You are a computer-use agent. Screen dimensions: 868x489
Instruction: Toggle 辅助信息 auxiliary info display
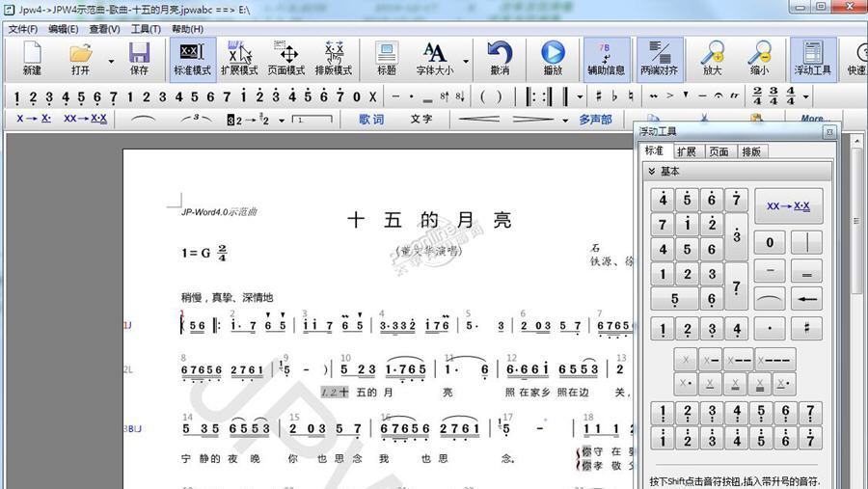pos(607,59)
